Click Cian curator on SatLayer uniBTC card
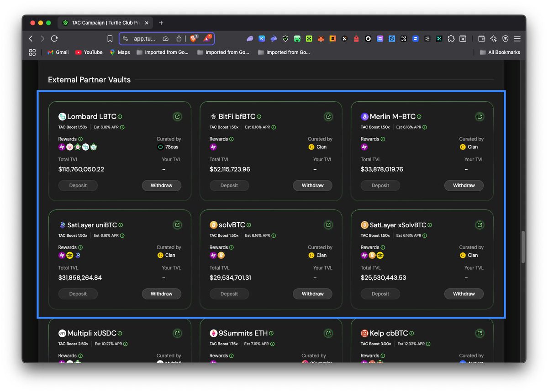This screenshot has height=392, width=548. (x=167, y=255)
